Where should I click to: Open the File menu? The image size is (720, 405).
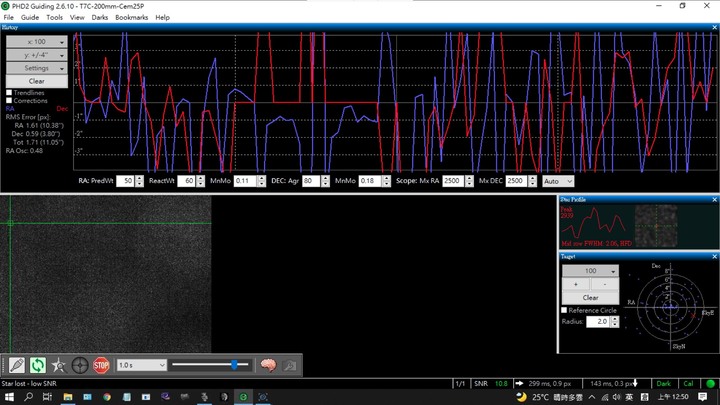9,17
